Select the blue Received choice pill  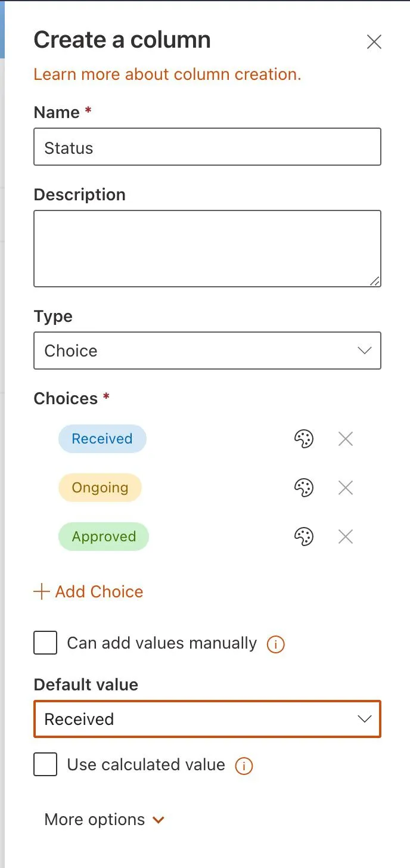click(102, 439)
